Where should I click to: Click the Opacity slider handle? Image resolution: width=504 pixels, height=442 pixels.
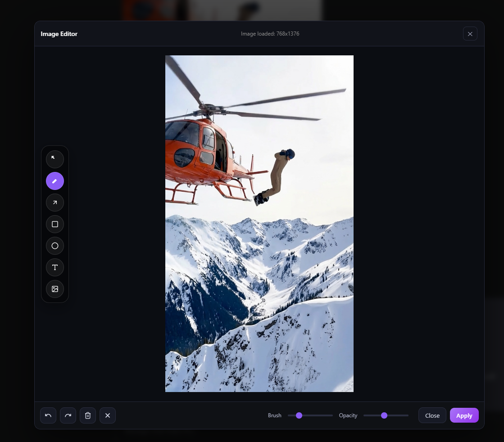pos(384,415)
